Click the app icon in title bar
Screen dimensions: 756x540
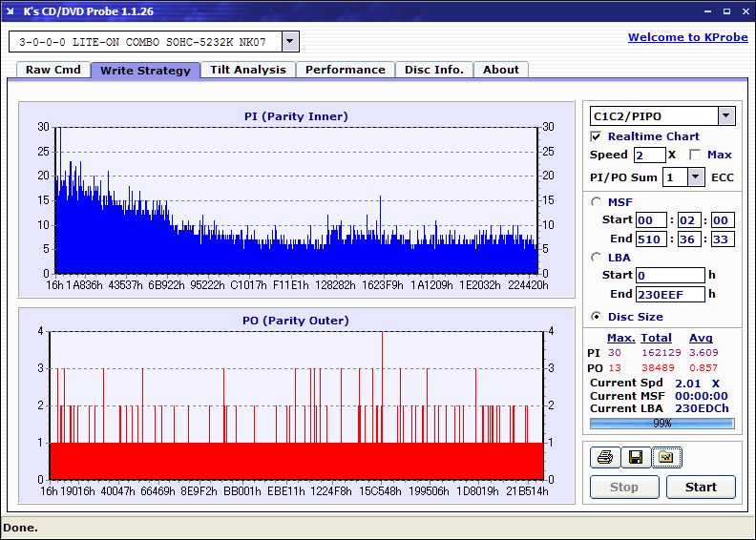(11, 11)
